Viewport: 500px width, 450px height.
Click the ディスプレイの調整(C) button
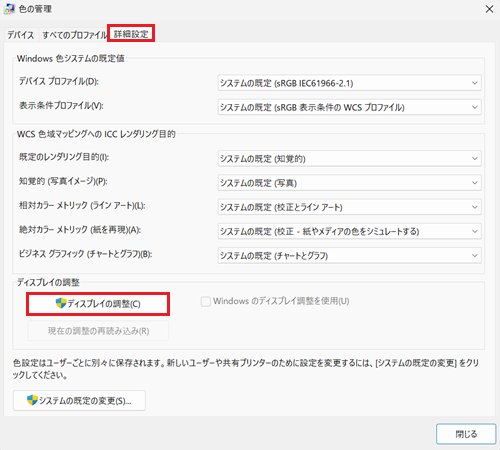click(98, 304)
